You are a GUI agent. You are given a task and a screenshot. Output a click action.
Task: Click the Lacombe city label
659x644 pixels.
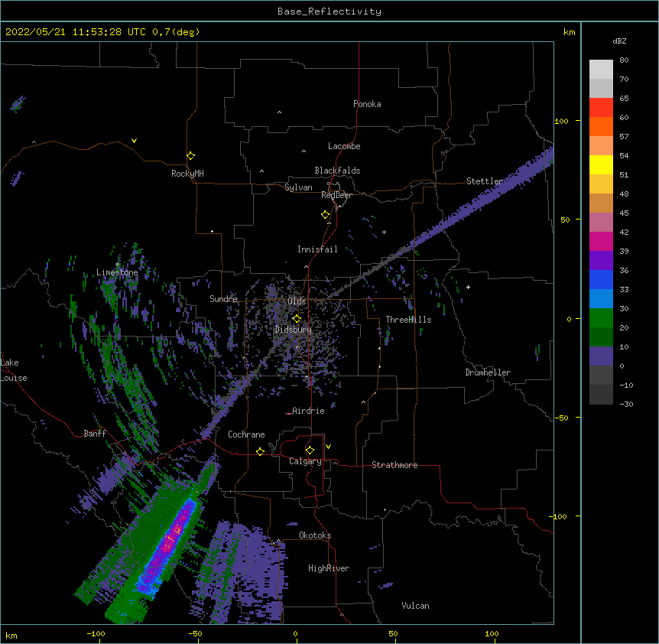pyautogui.click(x=344, y=146)
